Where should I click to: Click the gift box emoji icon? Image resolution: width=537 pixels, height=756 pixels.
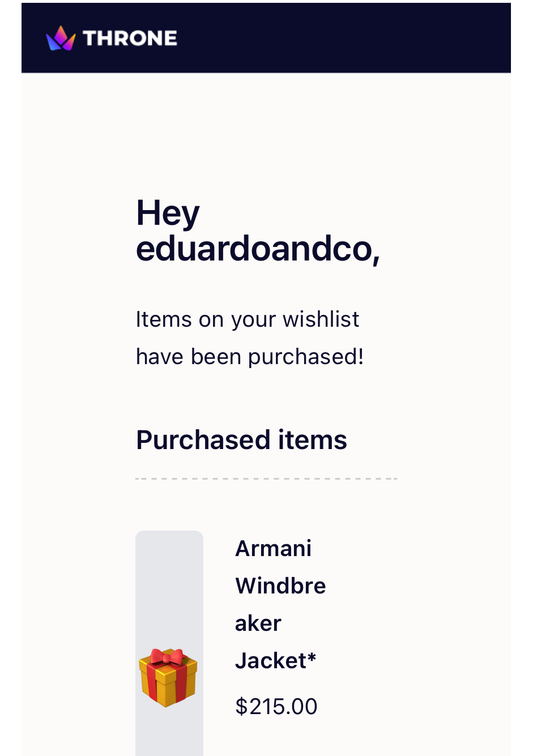[168, 677]
